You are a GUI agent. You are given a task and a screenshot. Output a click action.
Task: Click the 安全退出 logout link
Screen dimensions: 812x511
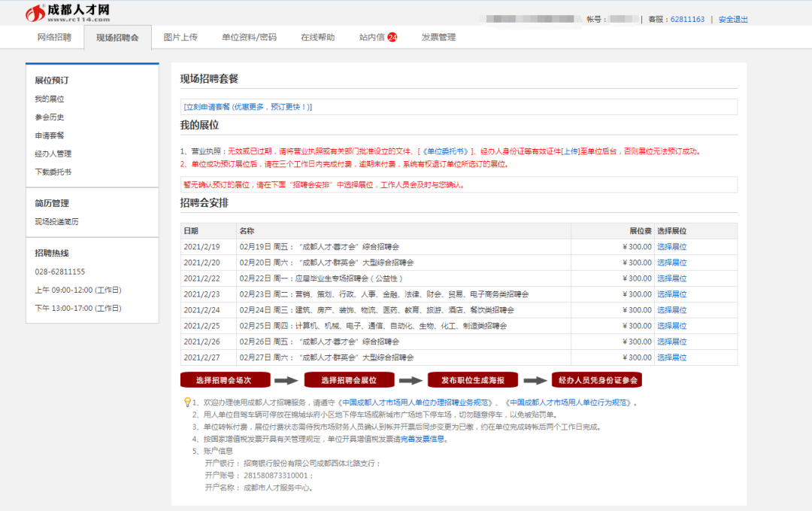click(x=733, y=20)
